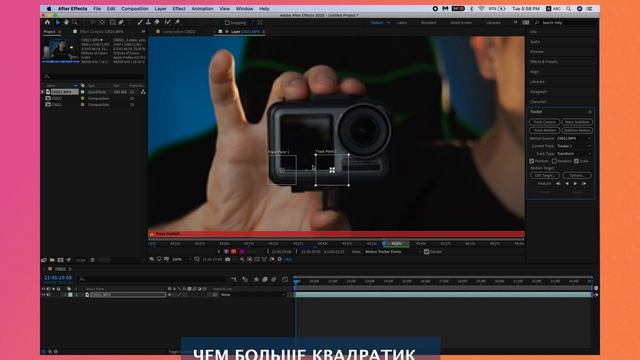The height and width of the screenshot is (360, 640).
Task: Select the Zoom magnifier tool
Action: (75, 22)
